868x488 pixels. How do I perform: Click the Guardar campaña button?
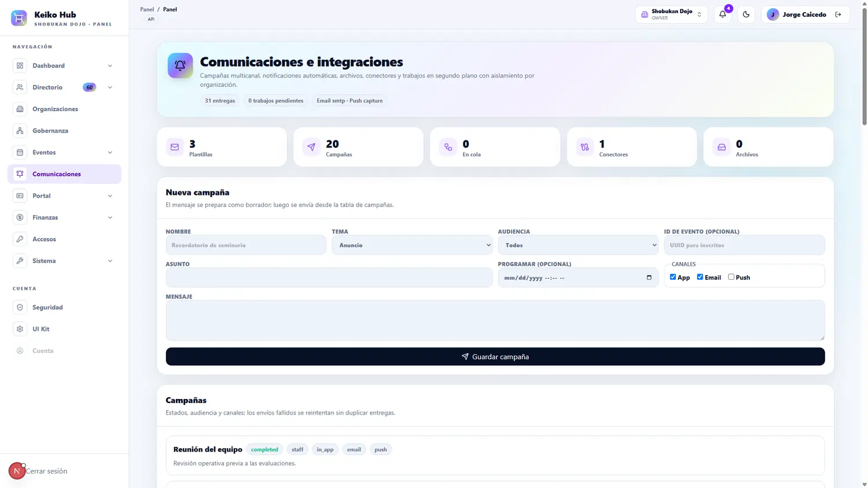click(x=495, y=357)
